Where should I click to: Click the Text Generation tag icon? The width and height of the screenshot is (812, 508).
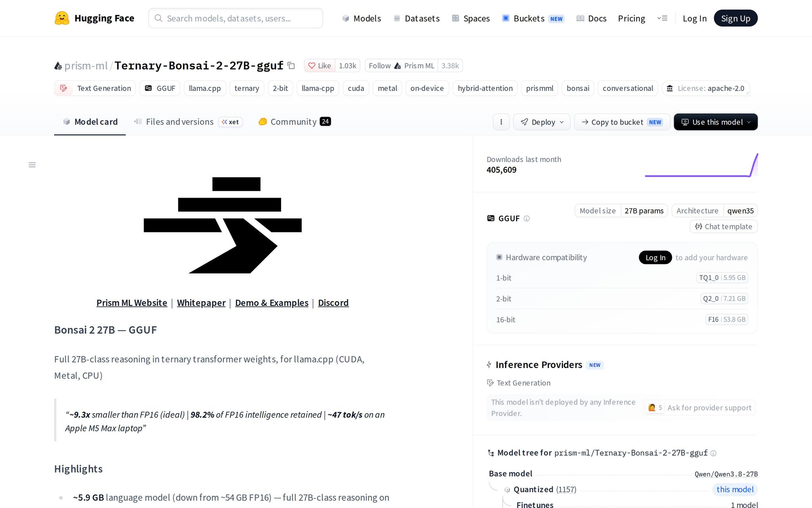click(x=63, y=88)
